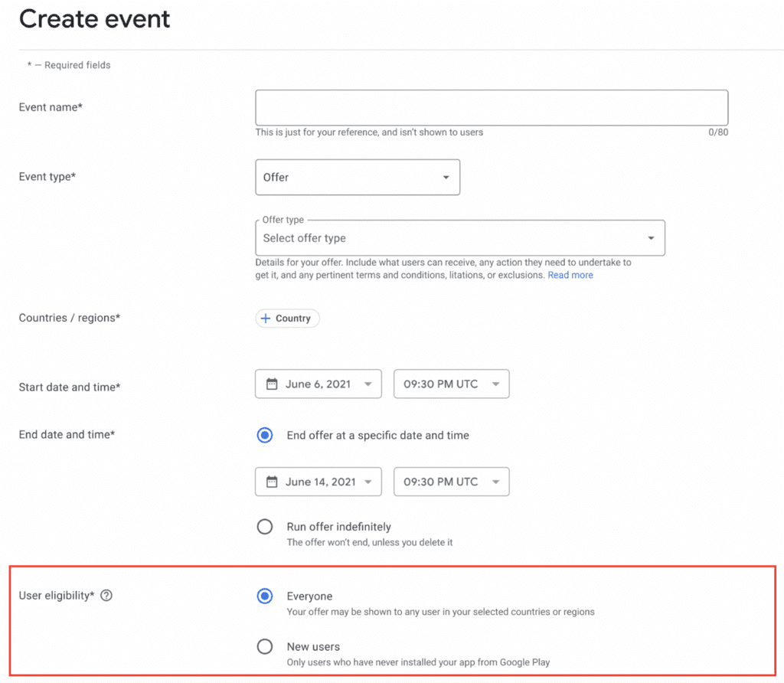The image size is (784, 683).
Task: Click the Country button to add regions
Action: pyautogui.click(x=287, y=318)
